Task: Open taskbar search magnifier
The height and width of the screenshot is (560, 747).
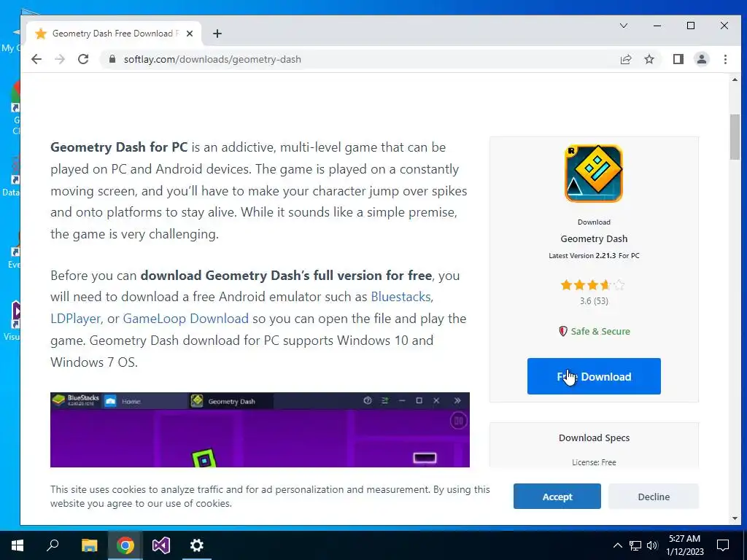Action: click(x=53, y=545)
